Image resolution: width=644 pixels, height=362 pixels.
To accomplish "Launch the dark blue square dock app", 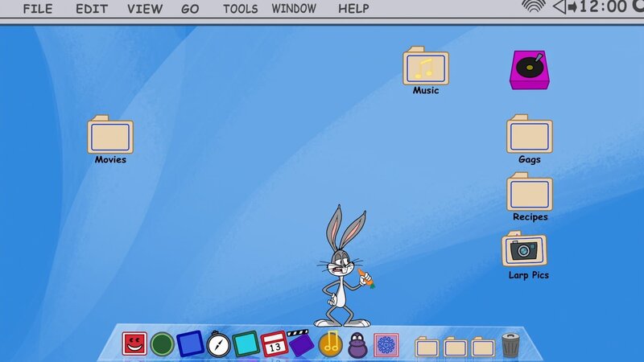I will tap(190, 343).
